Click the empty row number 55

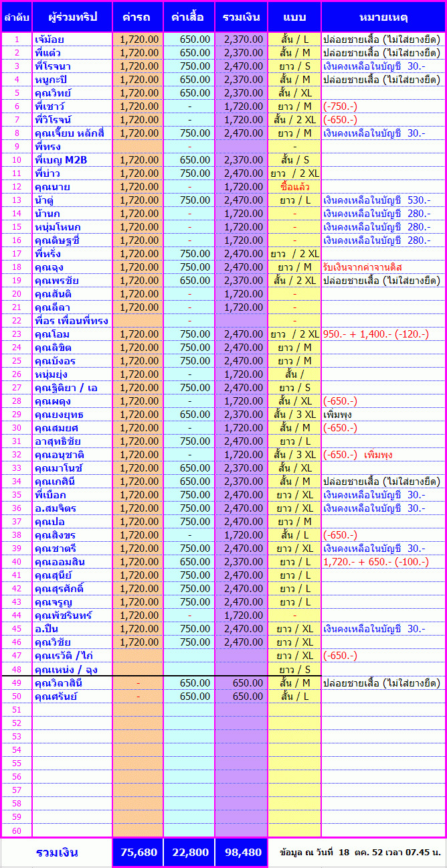point(16,763)
